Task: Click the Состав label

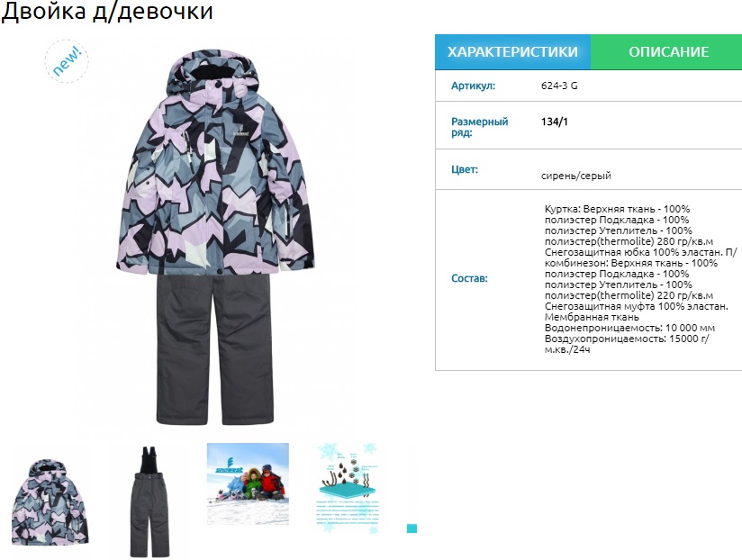Action: click(x=469, y=278)
